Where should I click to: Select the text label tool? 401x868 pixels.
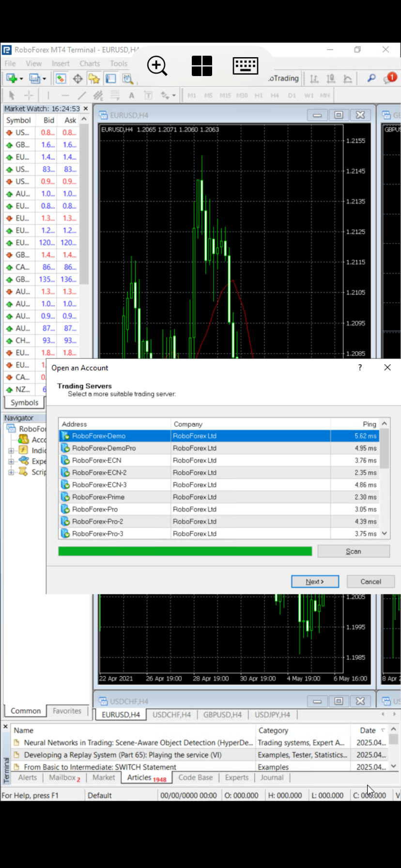click(x=148, y=95)
